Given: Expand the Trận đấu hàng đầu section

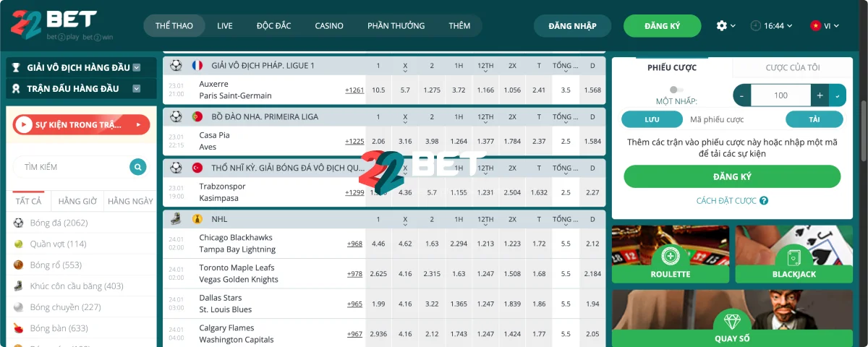Looking at the screenshot, I should pos(136,89).
